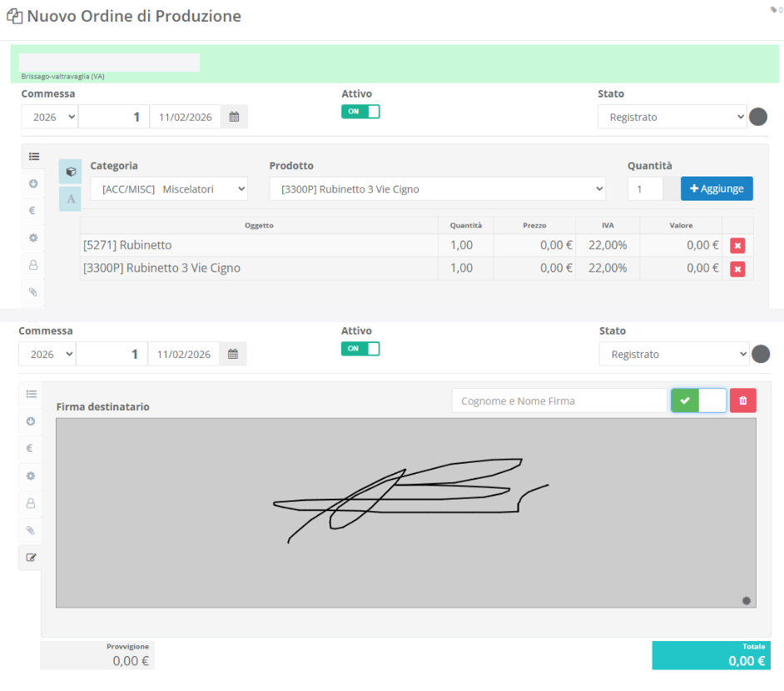The height and width of the screenshot is (691, 784).
Task: Select the product cube icon beside Categoria
Action: [71, 172]
